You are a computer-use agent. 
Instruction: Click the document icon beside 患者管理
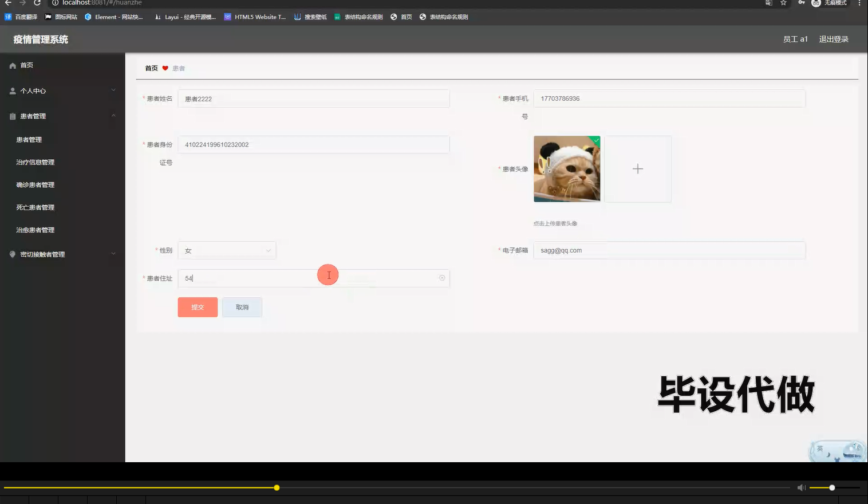pyautogui.click(x=13, y=116)
